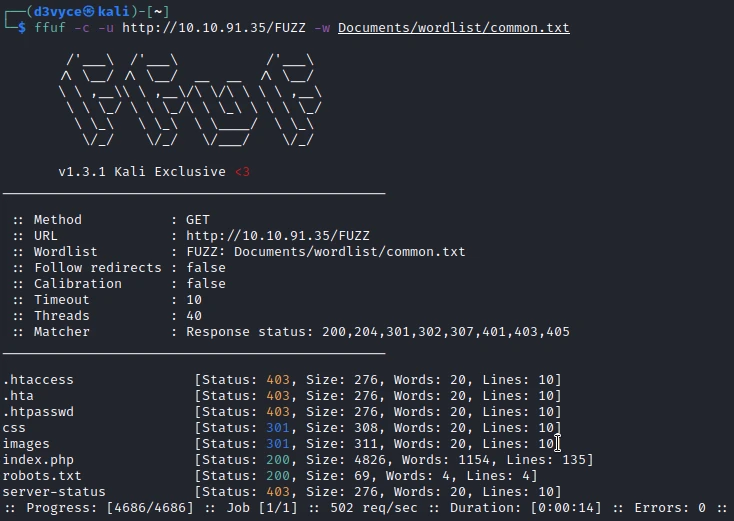This screenshot has height=521, width=734.
Task: Click the URL value in the config section
Action: pyautogui.click(x=262, y=236)
